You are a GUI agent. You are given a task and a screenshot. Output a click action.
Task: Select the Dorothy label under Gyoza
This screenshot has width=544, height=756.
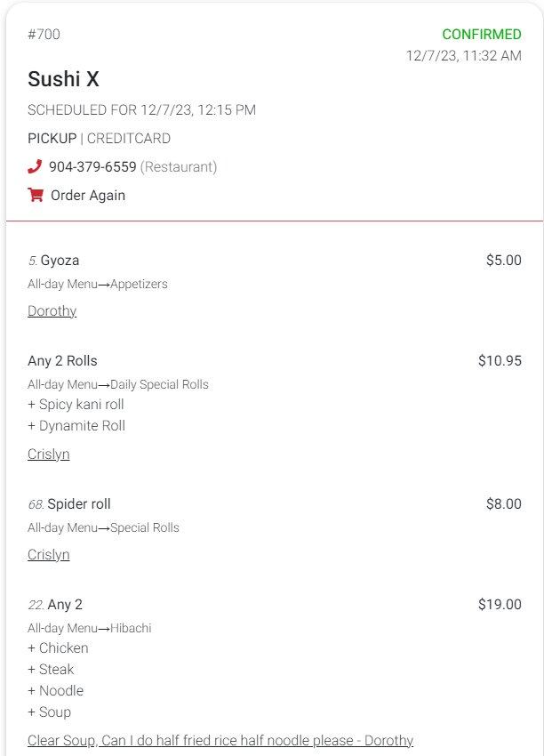(52, 311)
